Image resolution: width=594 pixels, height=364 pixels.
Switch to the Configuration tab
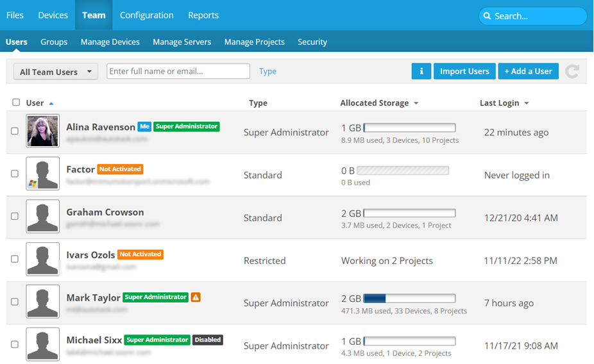(x=146, y=15)
